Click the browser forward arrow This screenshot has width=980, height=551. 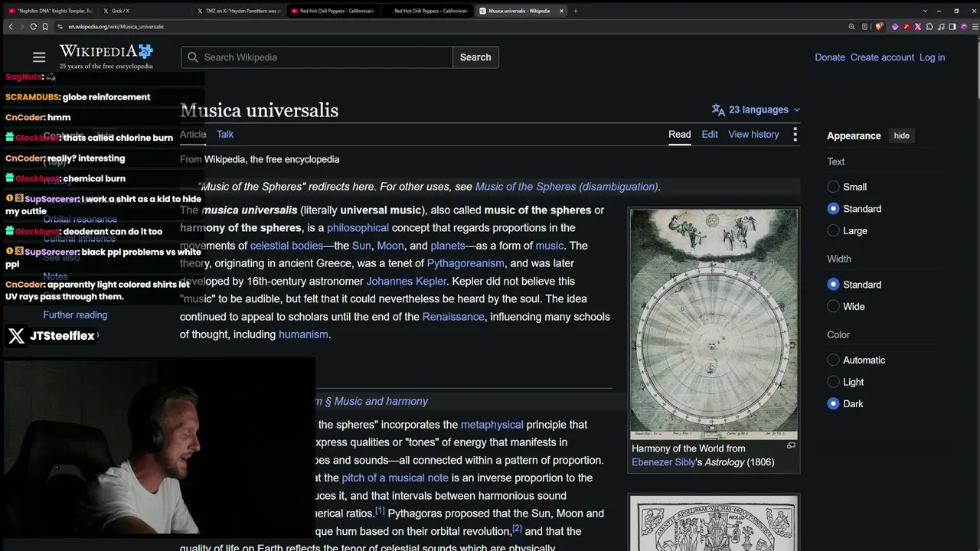pos(21,26)
